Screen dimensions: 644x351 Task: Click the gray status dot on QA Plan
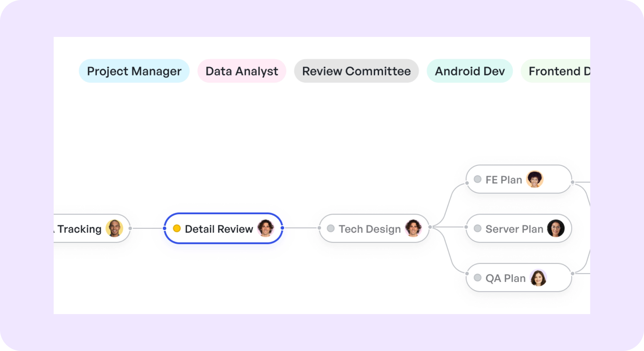pyautogui.click(x=477, y=278)
